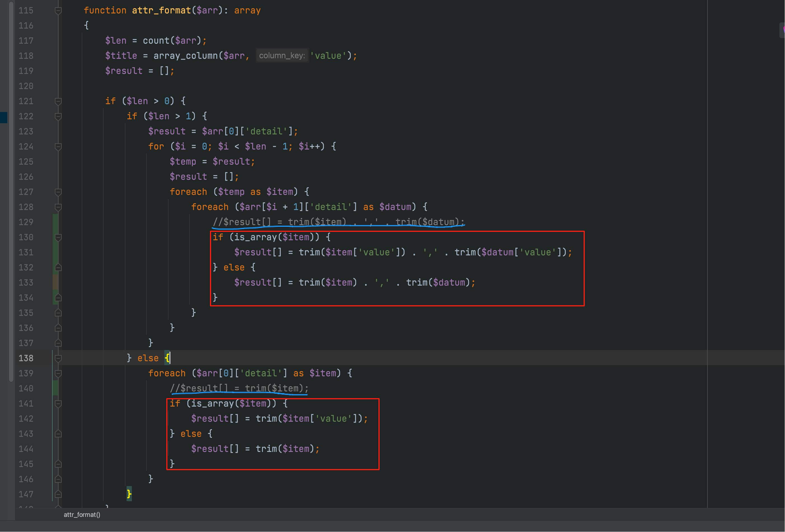This screenshot has width=785, height=532.
Task: Click $temp variable on line 125
Action: pyautogui.click(x=183, y=162)
